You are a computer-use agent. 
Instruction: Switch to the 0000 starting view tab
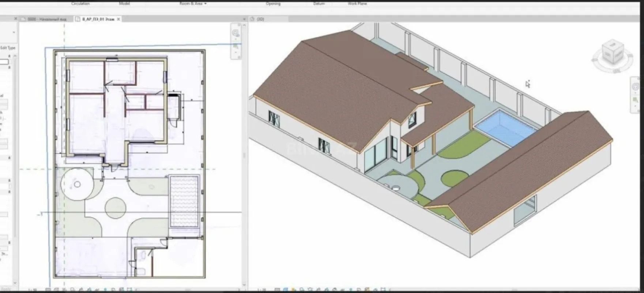pos(46,19)
